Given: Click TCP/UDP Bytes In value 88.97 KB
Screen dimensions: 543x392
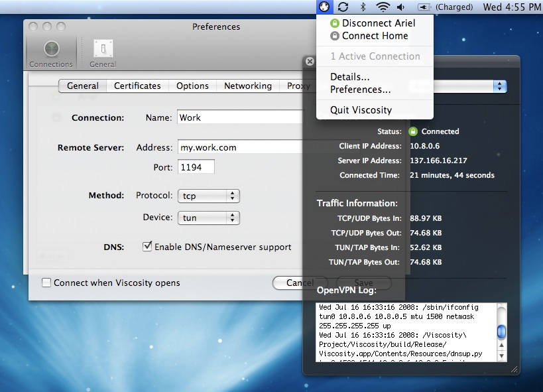Looking at the screenshot, I should coord(426,218).
